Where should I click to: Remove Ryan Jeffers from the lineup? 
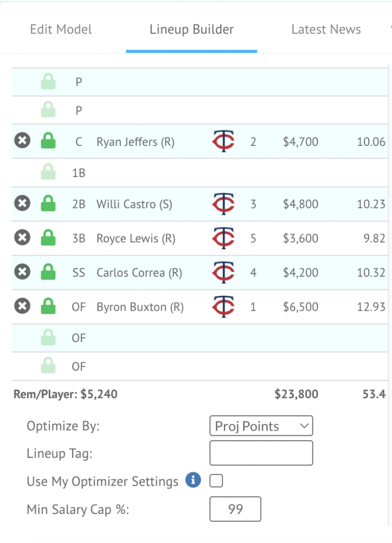[22, 141]
